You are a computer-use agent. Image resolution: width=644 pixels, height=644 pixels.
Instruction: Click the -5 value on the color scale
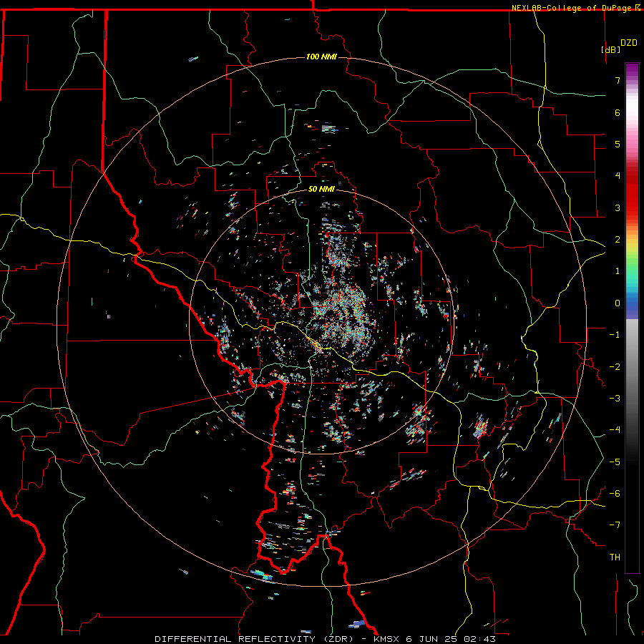click(x=615, y=462)
